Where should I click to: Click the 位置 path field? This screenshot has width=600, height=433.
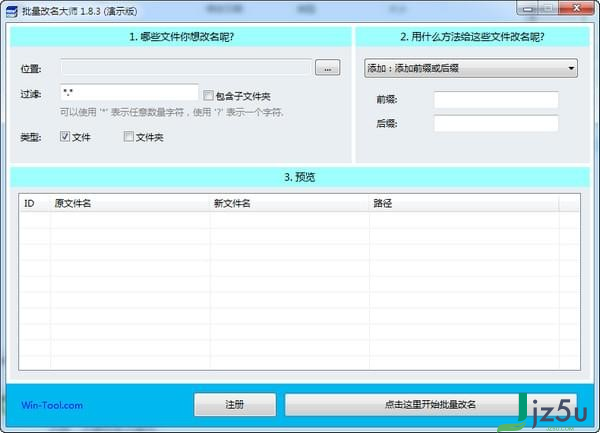(x=186, y=68)
